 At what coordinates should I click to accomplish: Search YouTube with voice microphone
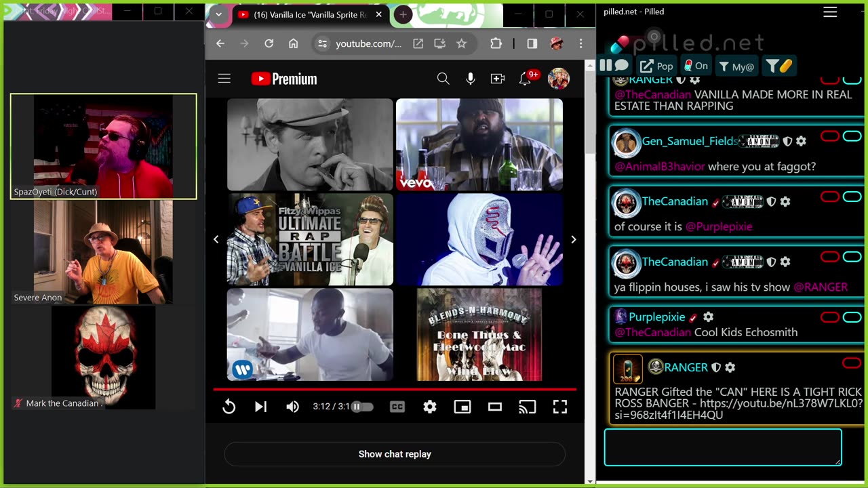click(x=471, y=79)
